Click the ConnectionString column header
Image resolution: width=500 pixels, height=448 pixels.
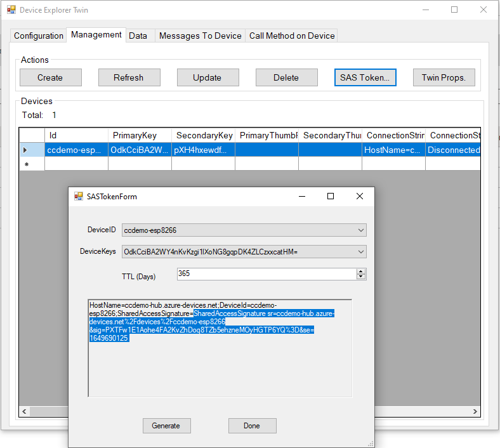click(393, 136)
